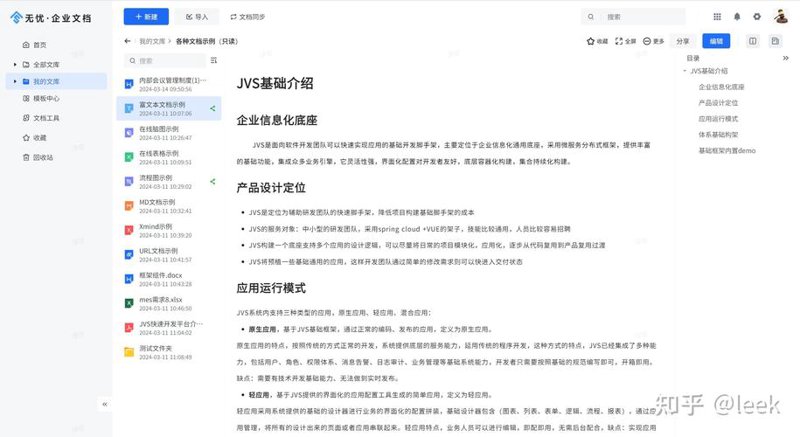This screenshot has height=437, width=800.
Task: Go back with the breadcrumb arrow
Action: click(x=128, y=41)
